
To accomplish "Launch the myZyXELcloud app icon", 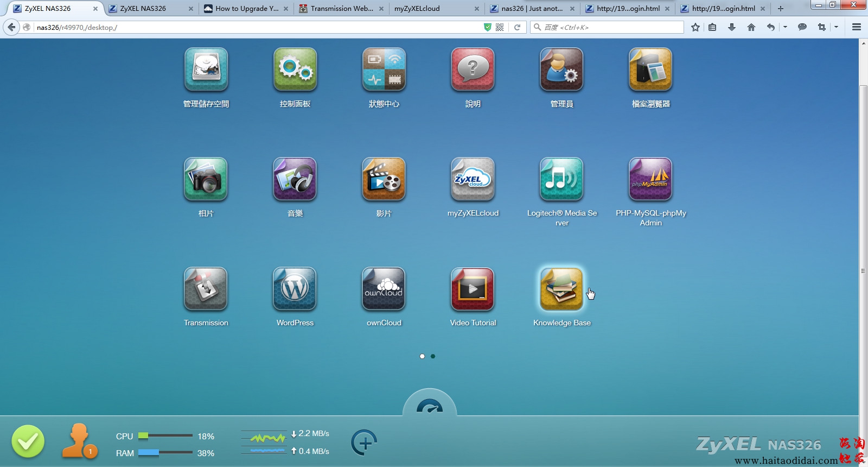I will [473, 179].
